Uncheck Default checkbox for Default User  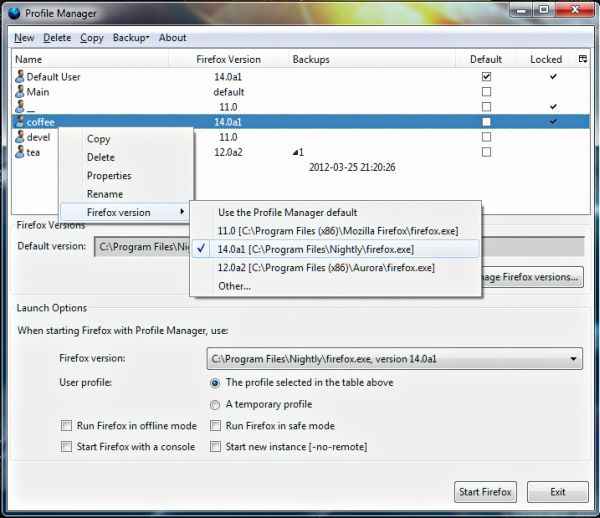486,77
